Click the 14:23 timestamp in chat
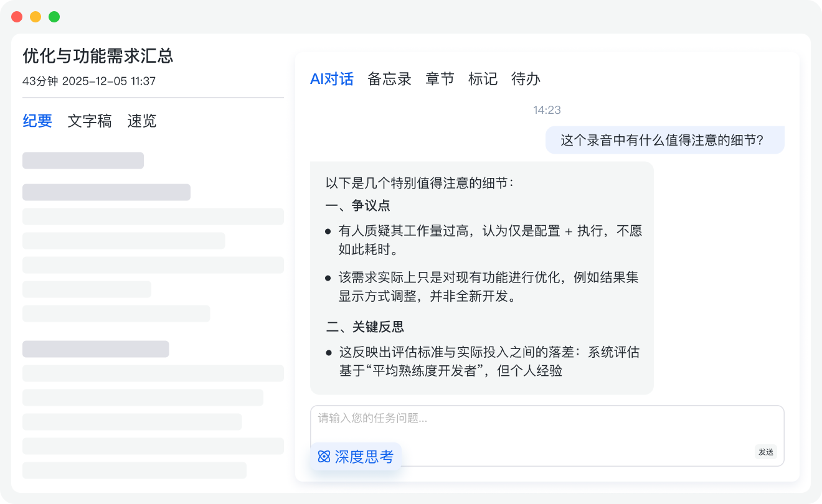This screenshot has height=504, width=822. [547, 110]
